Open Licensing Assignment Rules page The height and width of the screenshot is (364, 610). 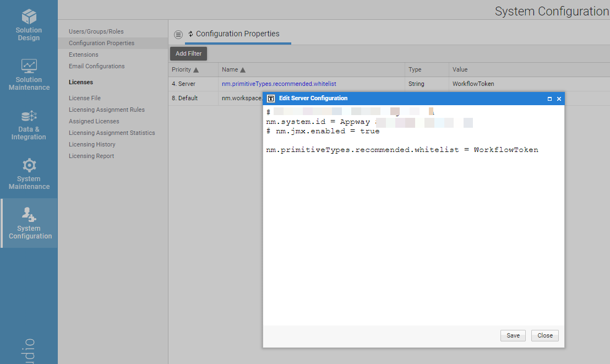coord(106,110)
